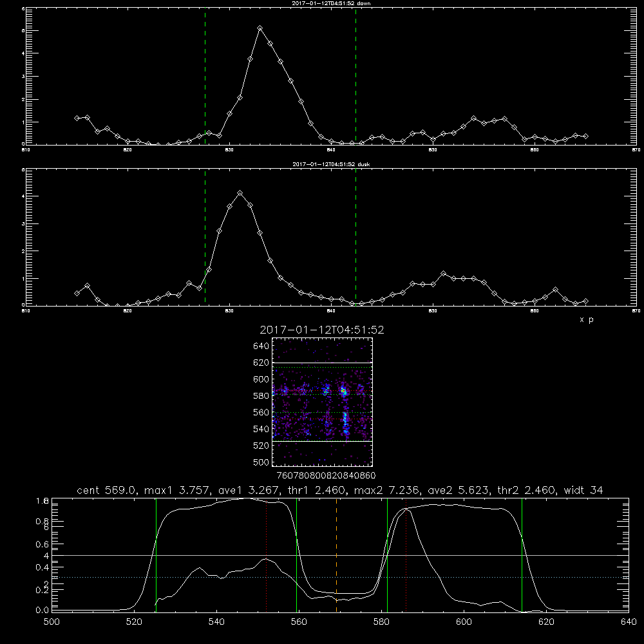Click the red dotted line near 586 in bottom plot
The image size is (644, 644).
coord(406,554)
